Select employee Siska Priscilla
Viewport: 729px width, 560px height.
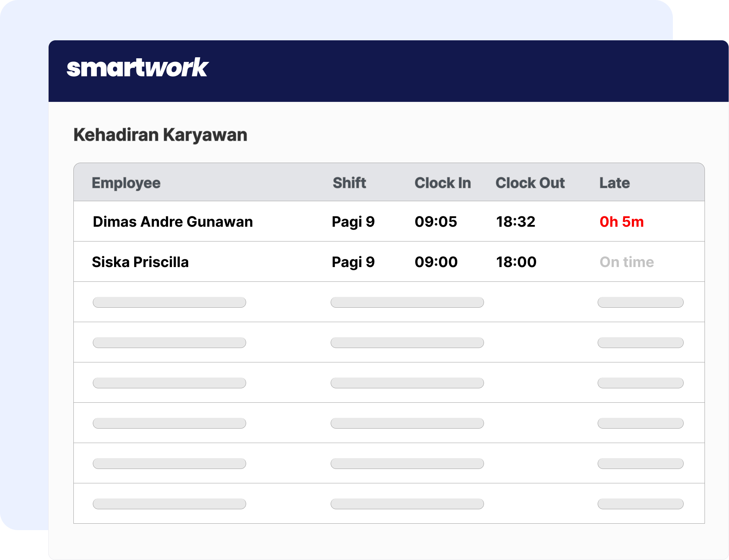tap(141, 262)
